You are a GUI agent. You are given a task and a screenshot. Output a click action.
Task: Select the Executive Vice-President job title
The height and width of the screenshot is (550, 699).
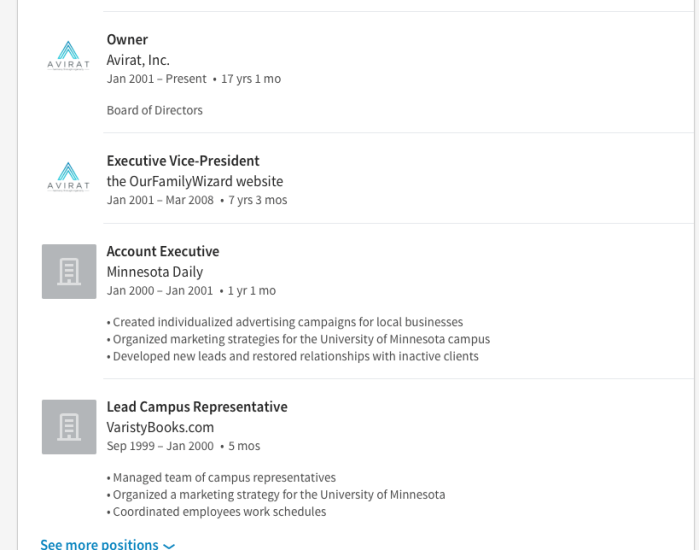(x=183, y=161)
